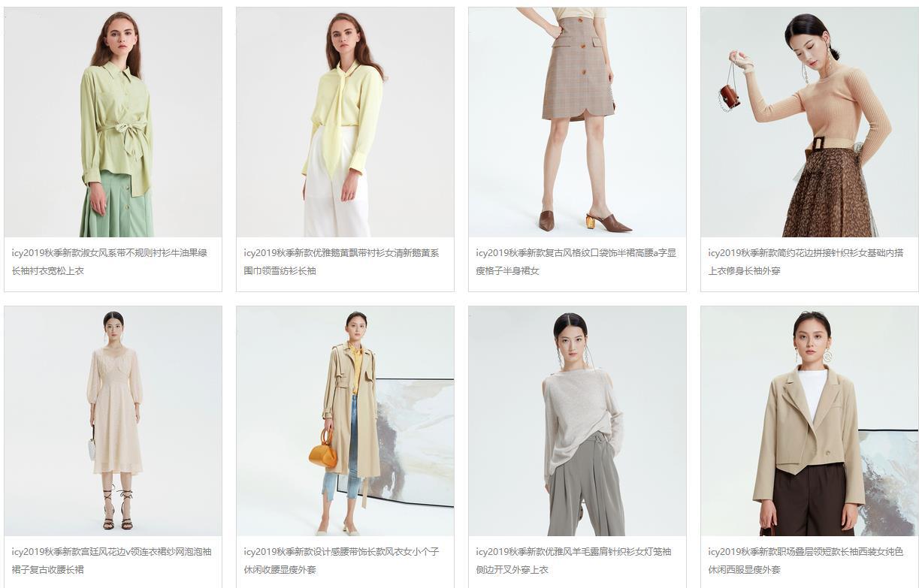The width and height of the screenshot is (919, 588).
Task: Click the orange handbag in trench coat photo
Action: point(323,451)
